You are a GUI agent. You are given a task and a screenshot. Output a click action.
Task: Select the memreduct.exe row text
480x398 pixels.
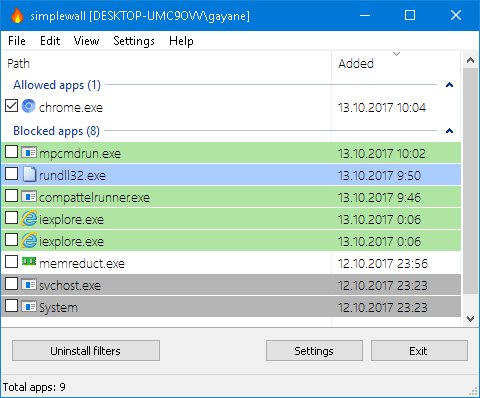pos(82,264)
